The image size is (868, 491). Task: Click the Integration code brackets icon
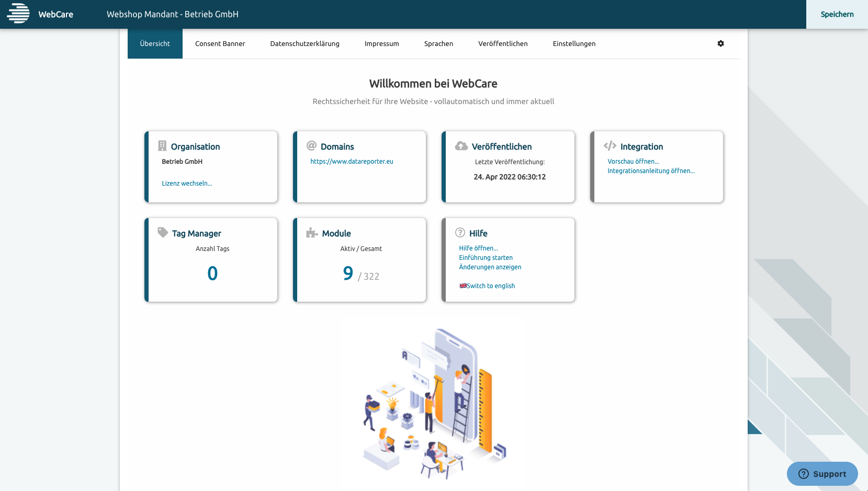[x=610, y=146]
